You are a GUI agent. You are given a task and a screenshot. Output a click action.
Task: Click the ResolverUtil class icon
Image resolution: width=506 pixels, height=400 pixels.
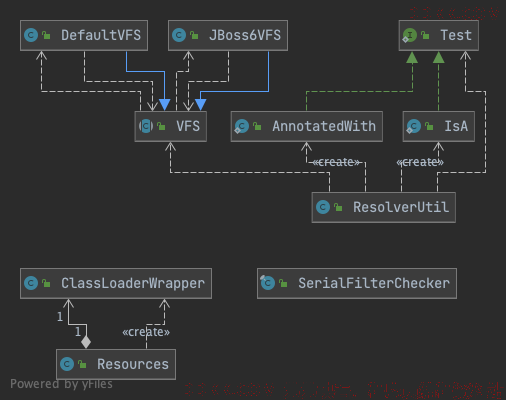point(323,207)
